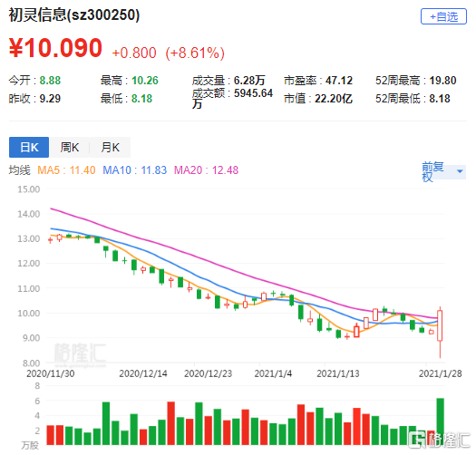Image resolution: width=476 pixels, height=455 pixels.
Task: Click the date label 2021/1/4
Action: tap(273, 373)
